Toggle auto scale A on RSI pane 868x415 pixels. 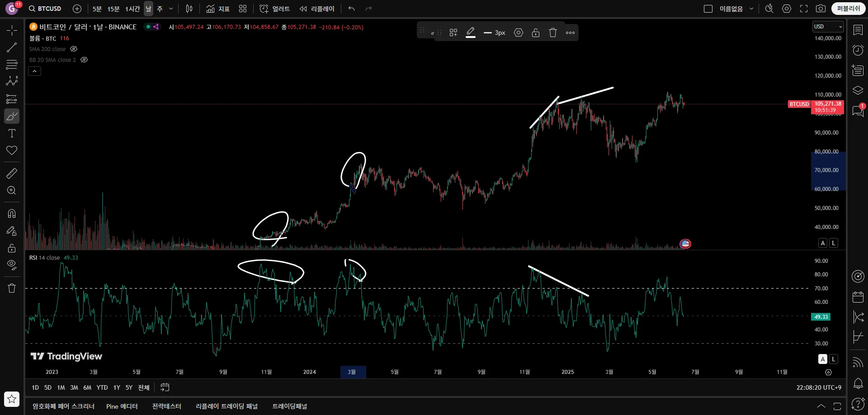coord(823,359)
